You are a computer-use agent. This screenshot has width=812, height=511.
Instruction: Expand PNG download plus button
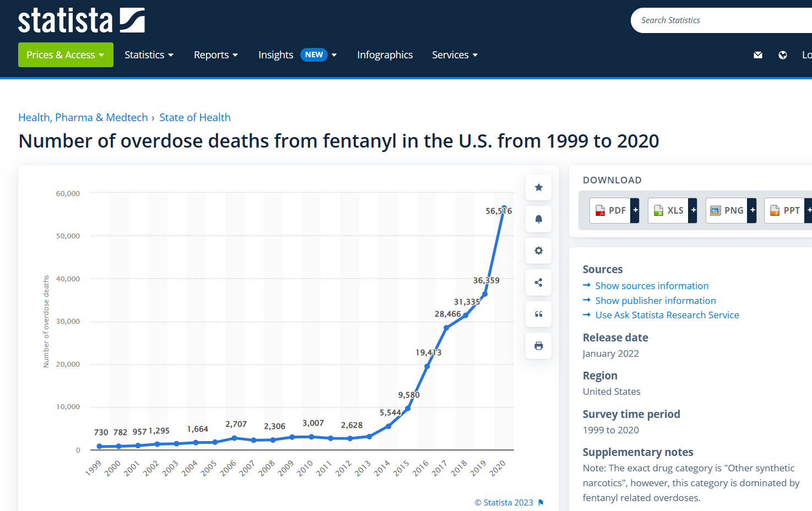click(x=752, y=210)
